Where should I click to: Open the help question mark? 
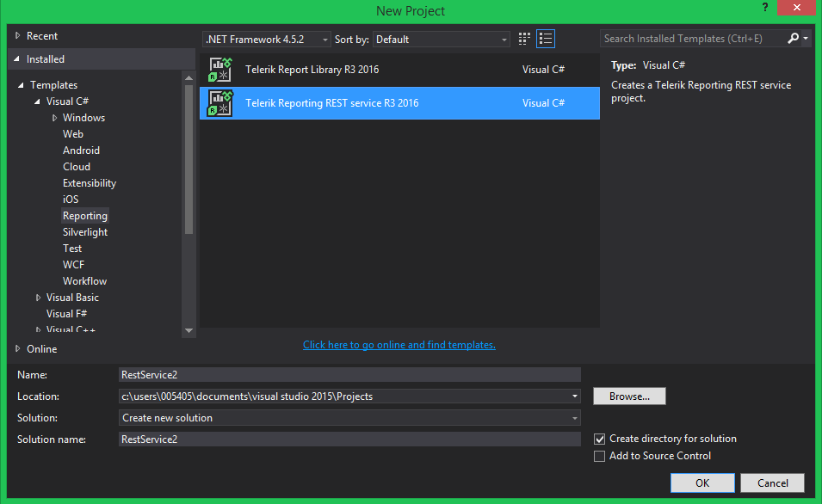click(x=765, y=8)
